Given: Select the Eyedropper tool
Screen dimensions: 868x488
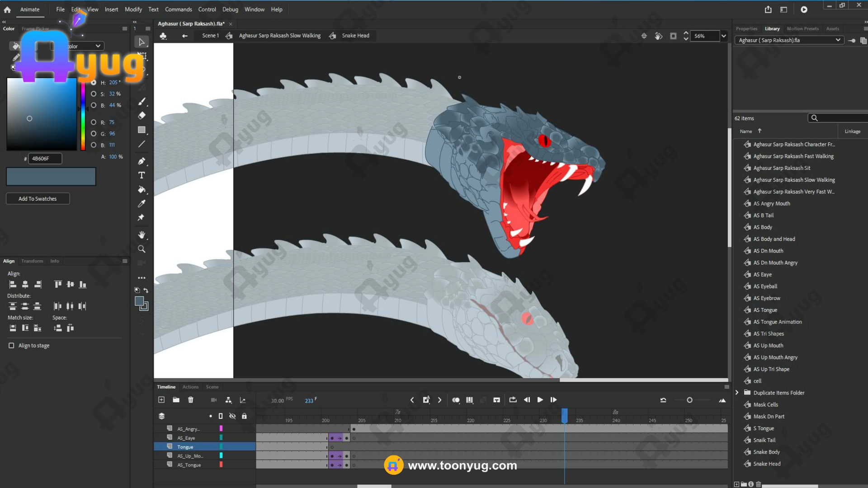Looking at the screenshot, I should pos(142,204).
